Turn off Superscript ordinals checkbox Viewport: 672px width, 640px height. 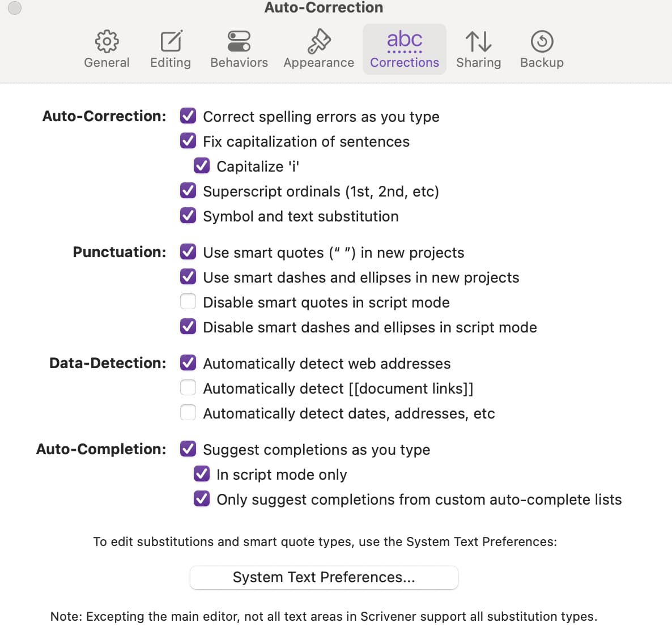[x=188, y=191]
